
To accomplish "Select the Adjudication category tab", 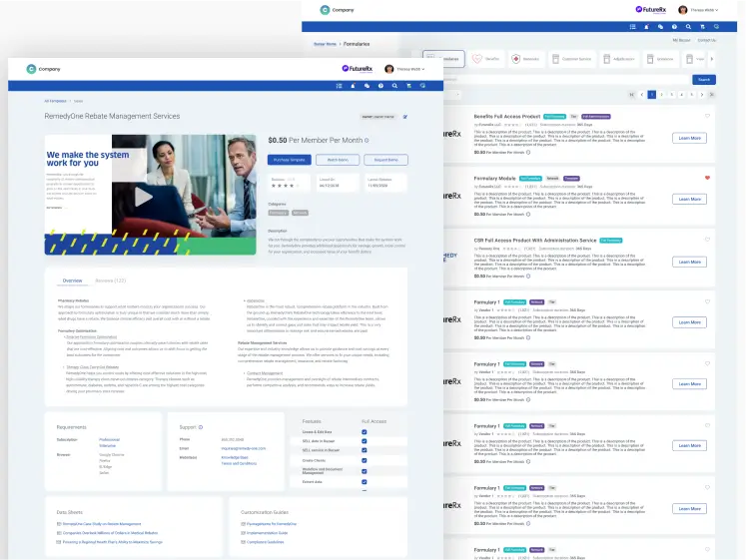I will click(x=619, y=59).
